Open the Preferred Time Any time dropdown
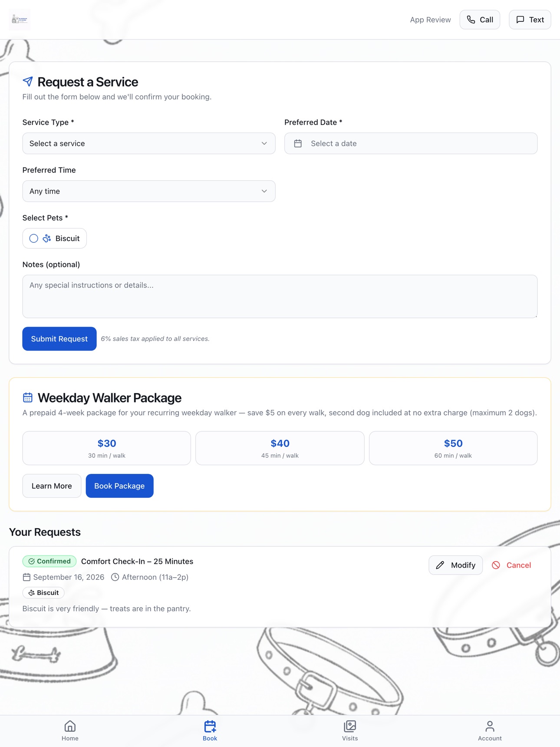The height and width of the screenshot is (747, 560). [x=149, y=191]
